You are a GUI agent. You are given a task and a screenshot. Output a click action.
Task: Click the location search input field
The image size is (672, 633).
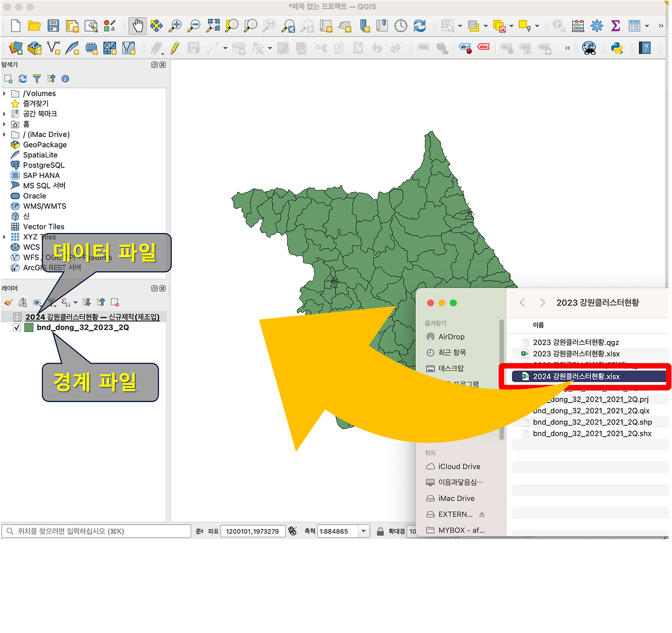pyautogui.click(x=94, y=531)
